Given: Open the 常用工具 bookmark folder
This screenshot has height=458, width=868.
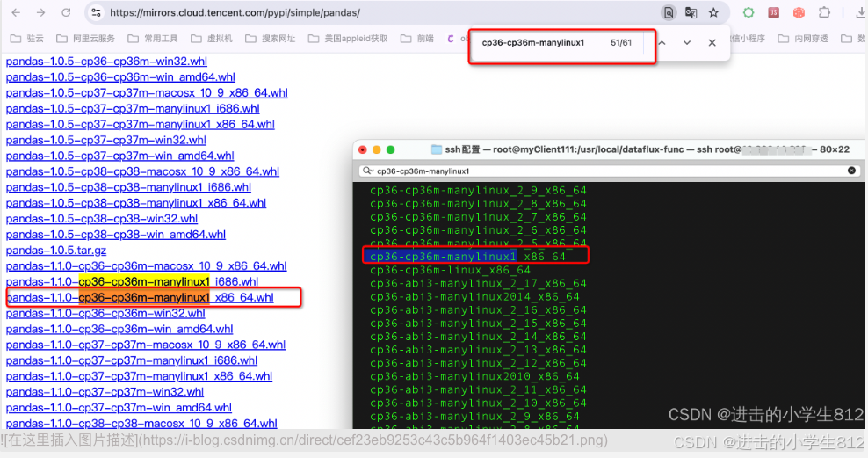Looking at the screenshot, I should (x=153, y=38).
